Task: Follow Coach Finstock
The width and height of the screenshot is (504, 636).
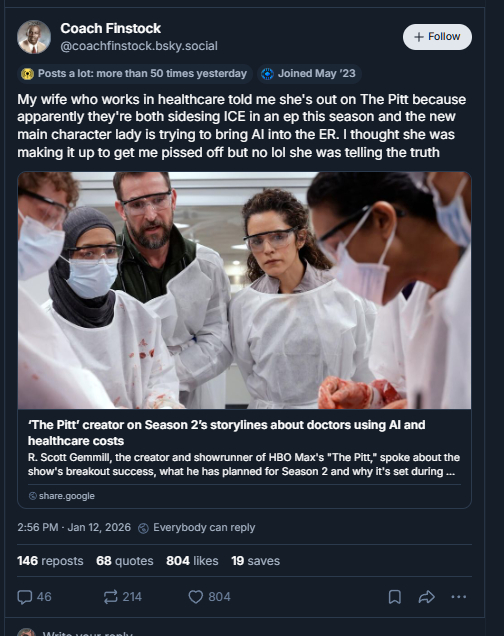Action: click(437, 37)
